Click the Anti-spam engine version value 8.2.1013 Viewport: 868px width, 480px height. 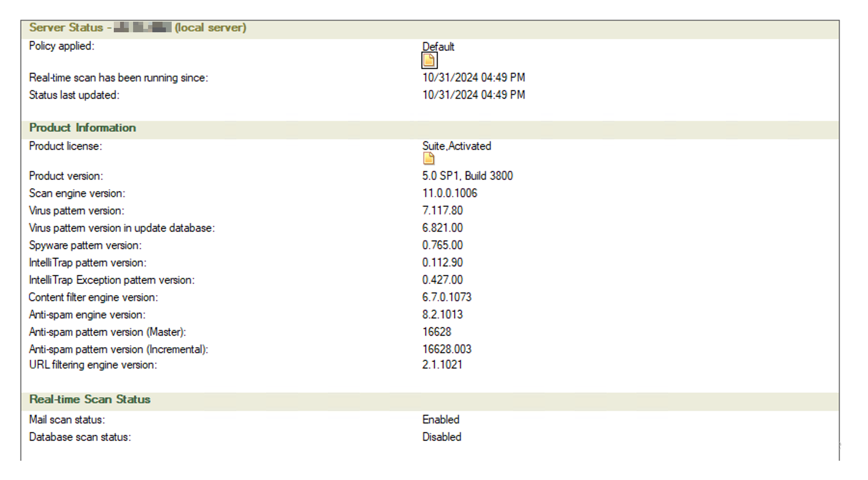(442, 315)
